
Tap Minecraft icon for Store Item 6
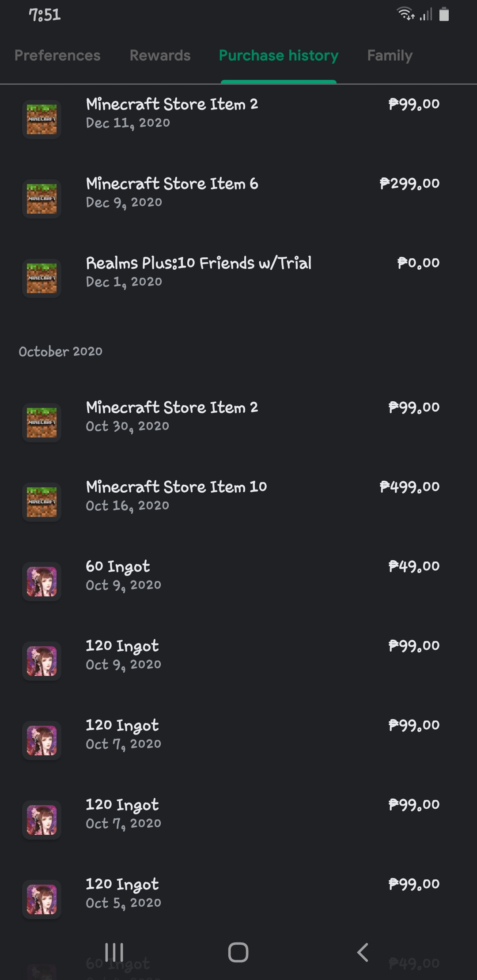click(42, 199)
